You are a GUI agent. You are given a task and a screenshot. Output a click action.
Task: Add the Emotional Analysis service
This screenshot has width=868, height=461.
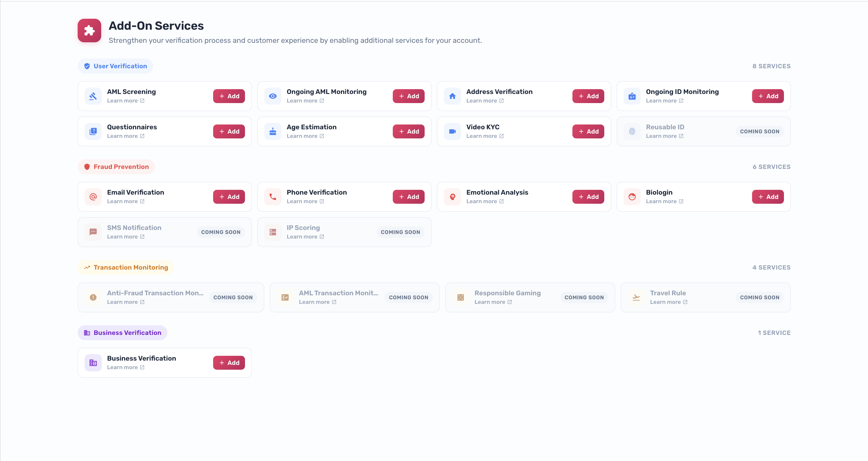[x=588, y=197]
